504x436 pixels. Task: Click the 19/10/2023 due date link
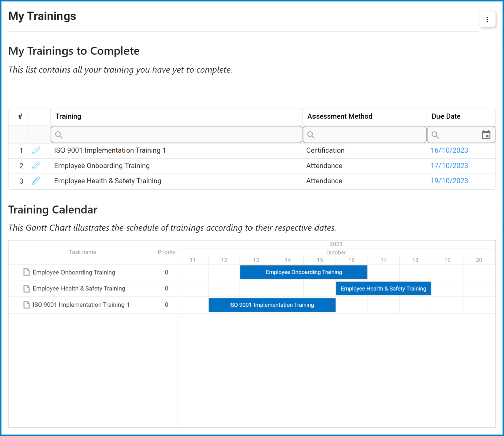click(x=449, y=181)
